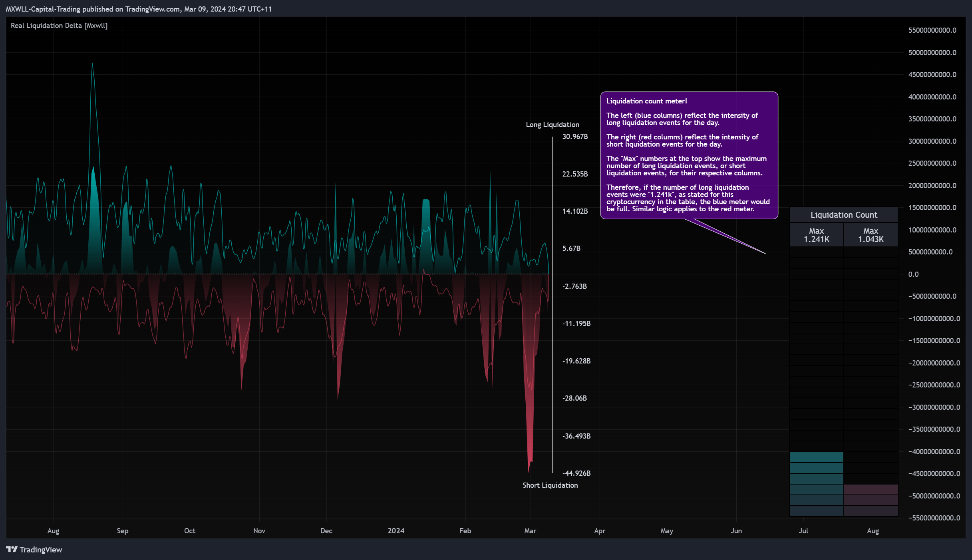Viewport: 972px width, 560px height.
Task: Click the Liquidation count meter! tooltip heading
Action: coord(647,101)
